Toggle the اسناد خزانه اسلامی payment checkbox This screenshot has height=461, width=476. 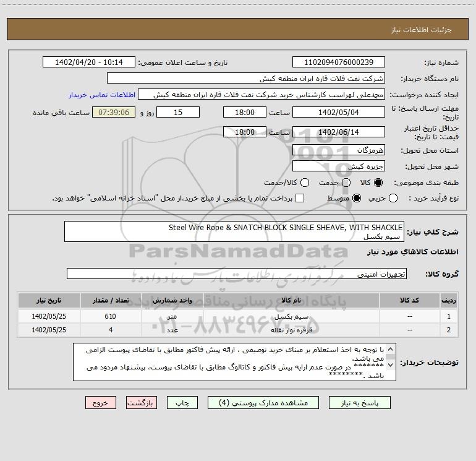[300, 198]
